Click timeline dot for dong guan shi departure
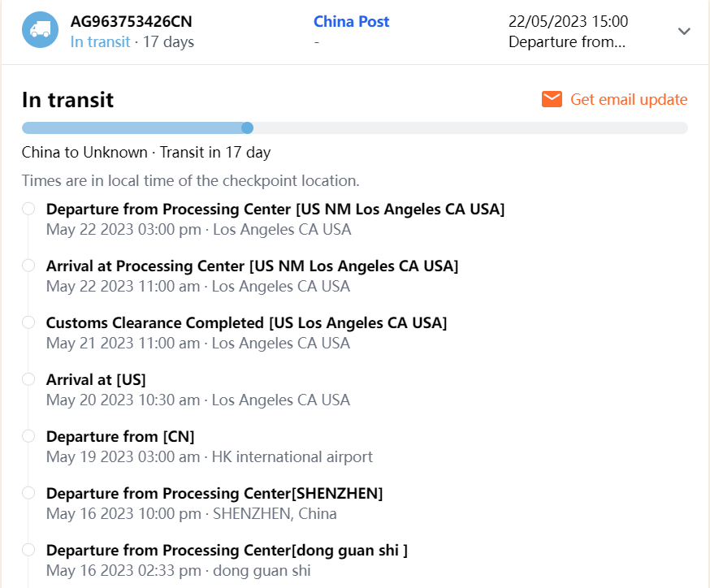Image resolution: width=710 pixels, height=588 pixels. (28, 550)
